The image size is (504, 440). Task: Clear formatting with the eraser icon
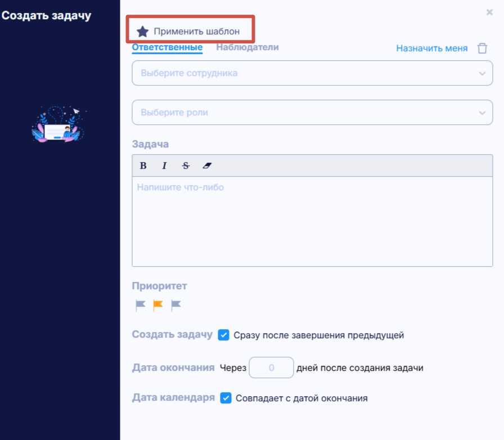(x=207, y=165)
